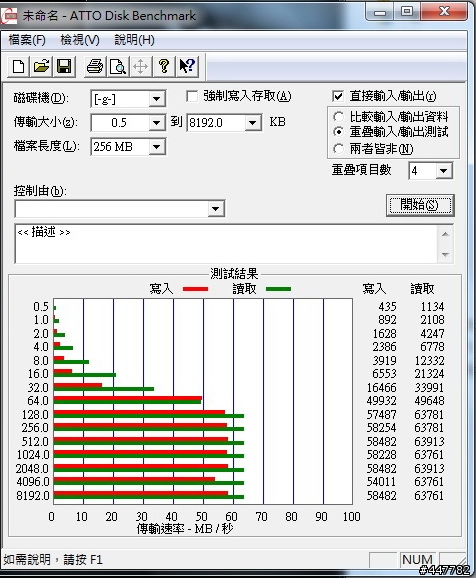The image size is (476, 578).
Task: Click the Print Preview toolbar icon
Action: [x=118, y=67]
